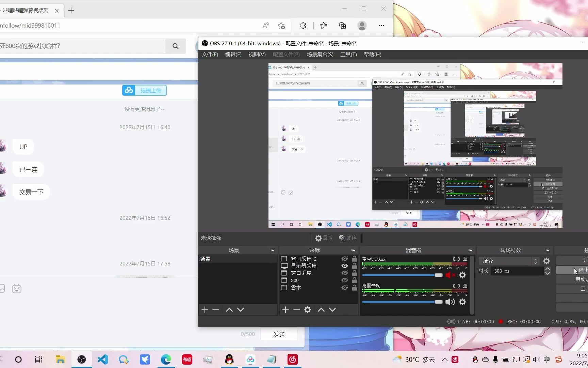Open the 场景集合(S) menu in OBS
This screenshot has width=588, height=368.
tap(320, 55)
